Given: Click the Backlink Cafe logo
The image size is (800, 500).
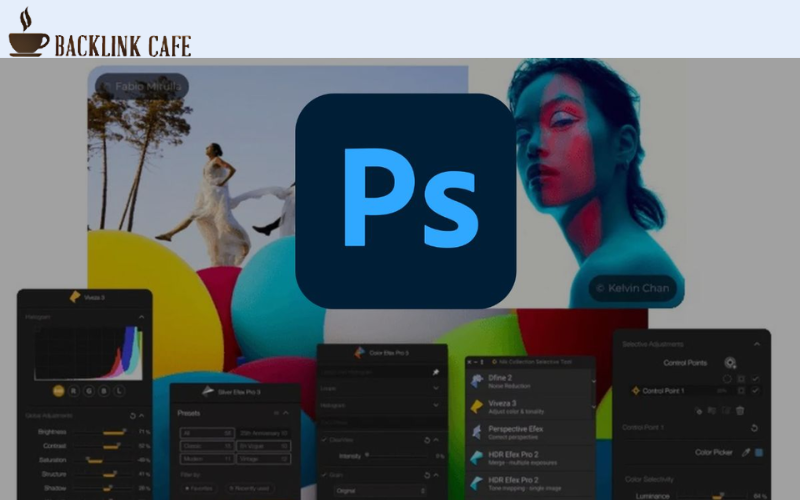Looking at the screenshot, I should click(100, 32).
